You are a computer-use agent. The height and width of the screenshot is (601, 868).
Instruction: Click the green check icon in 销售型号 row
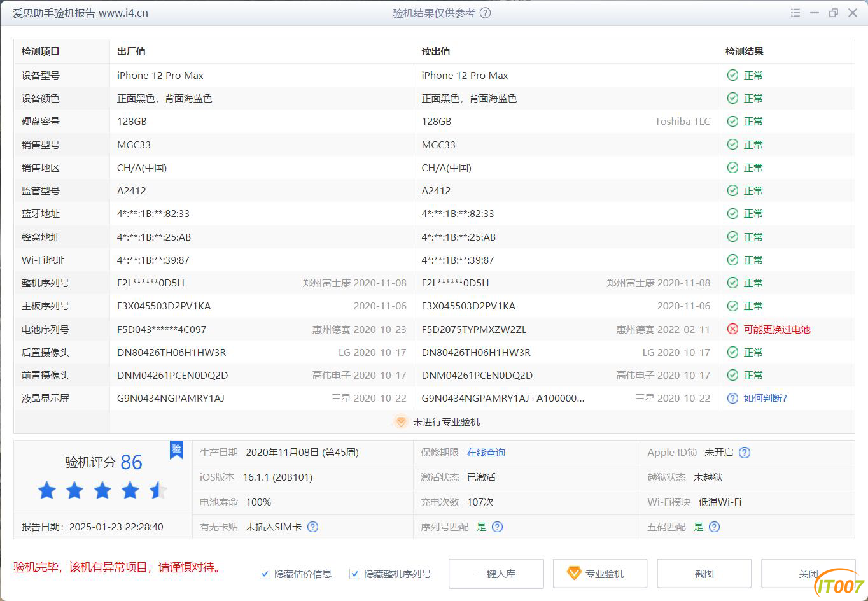pos(732,145)
